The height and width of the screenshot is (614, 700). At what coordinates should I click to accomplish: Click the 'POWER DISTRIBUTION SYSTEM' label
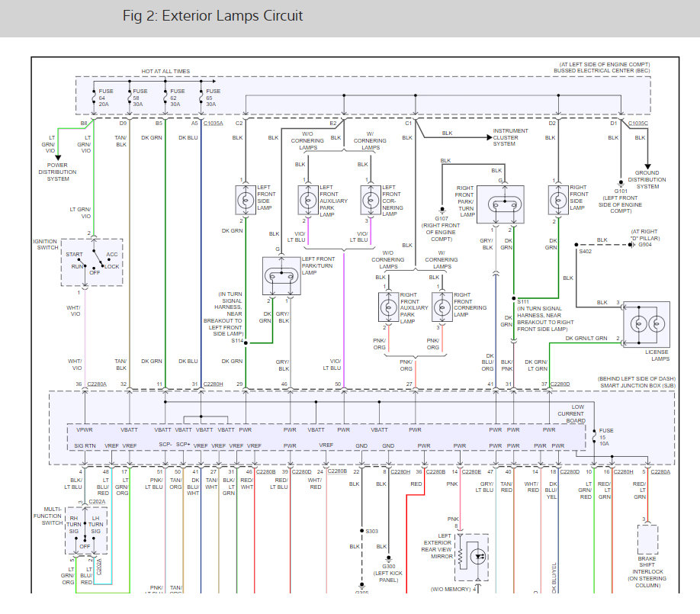pos(58,172)
